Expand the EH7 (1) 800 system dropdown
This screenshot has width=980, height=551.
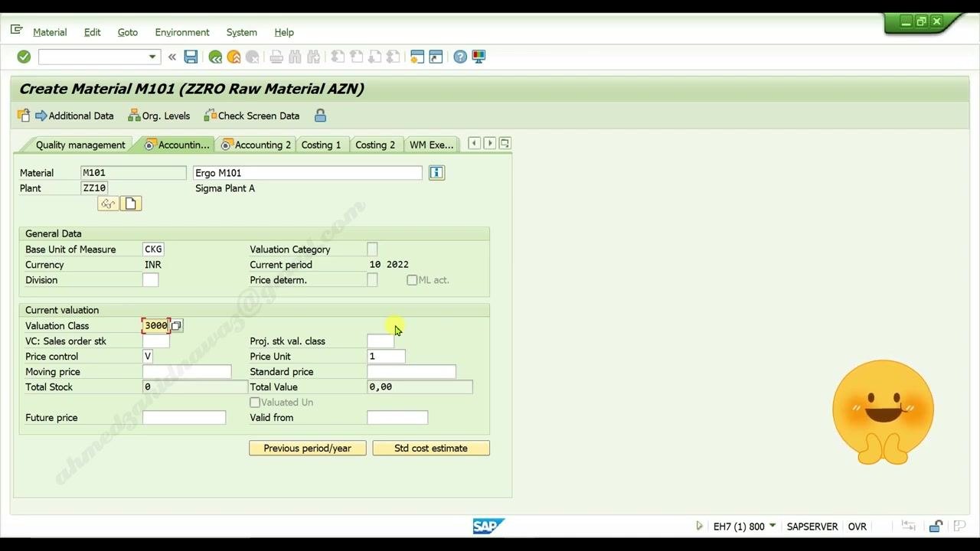tap(773, 526)
